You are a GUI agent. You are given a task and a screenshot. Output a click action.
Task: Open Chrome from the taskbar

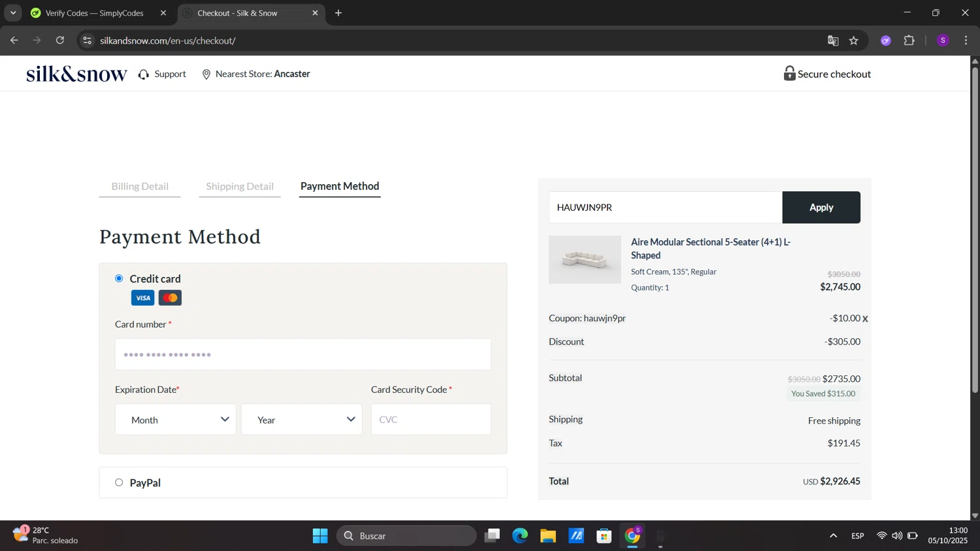(632, 536)
